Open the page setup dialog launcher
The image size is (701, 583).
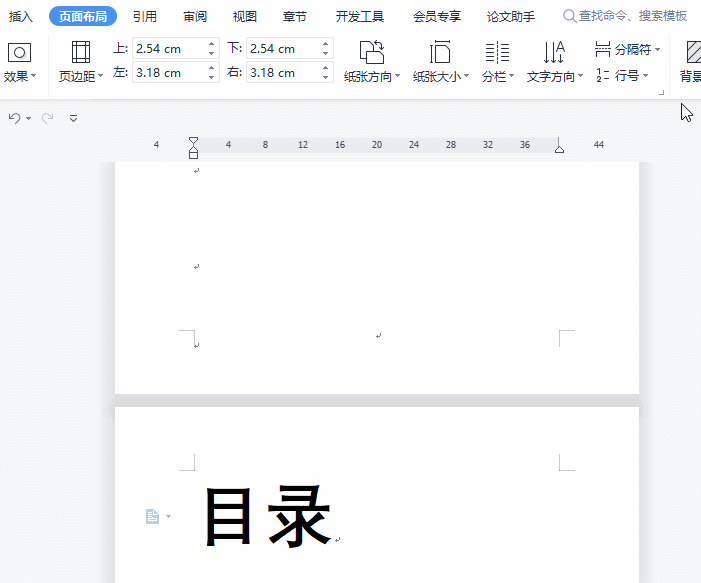point(662,93)
